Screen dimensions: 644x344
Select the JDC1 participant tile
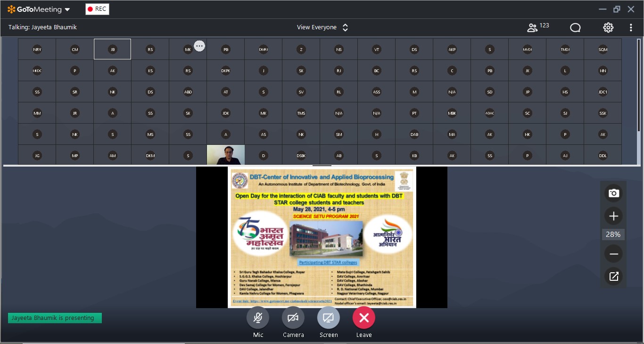pyautogui.click(x=603, y=92)
